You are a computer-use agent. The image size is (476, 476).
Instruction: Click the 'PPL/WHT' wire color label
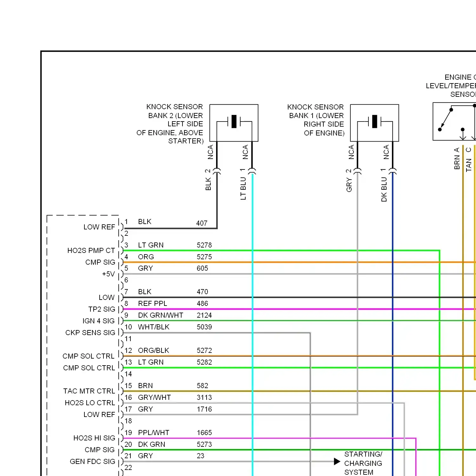(154, 433)
